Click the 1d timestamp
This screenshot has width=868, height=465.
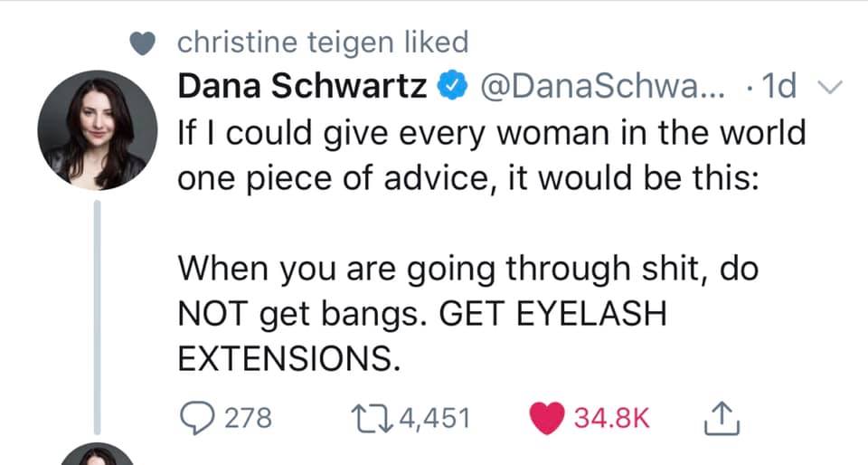click(778, 86)
